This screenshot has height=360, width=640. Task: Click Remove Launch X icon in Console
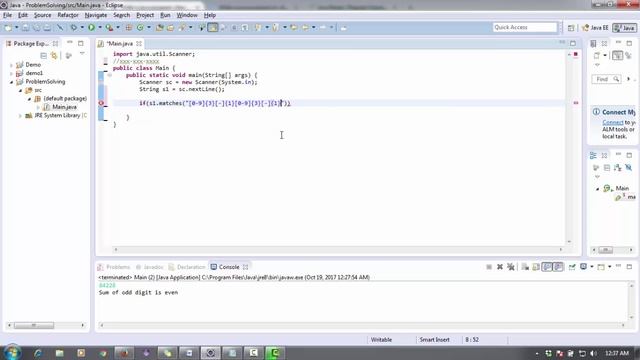coord(500,267)
